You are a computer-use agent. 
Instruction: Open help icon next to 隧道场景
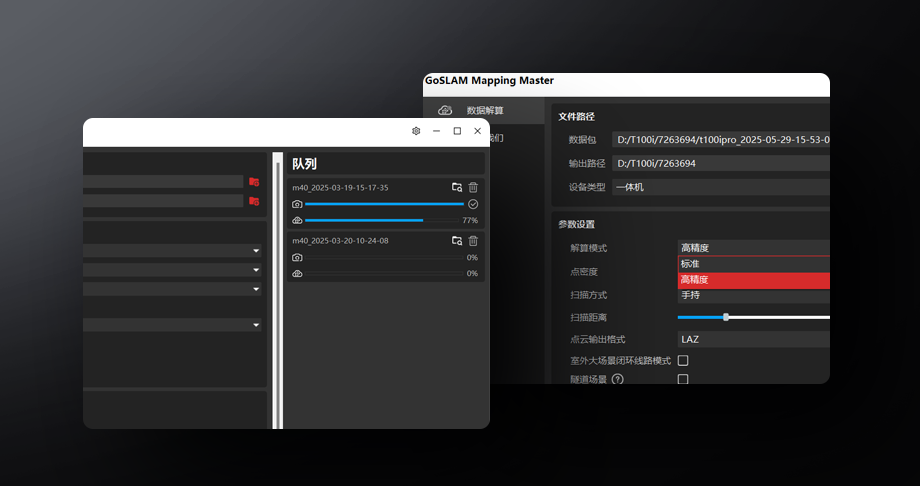click(x=617, y=379)
